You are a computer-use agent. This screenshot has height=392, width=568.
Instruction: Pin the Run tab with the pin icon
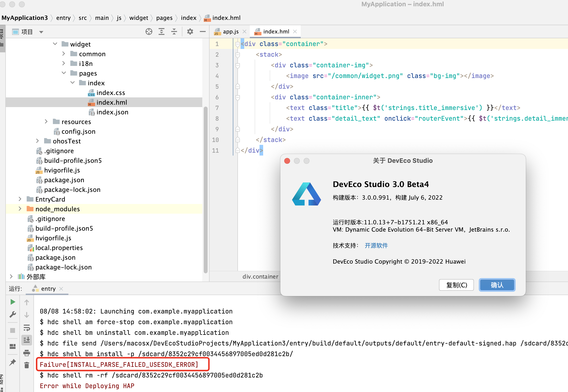pos(13,362)
